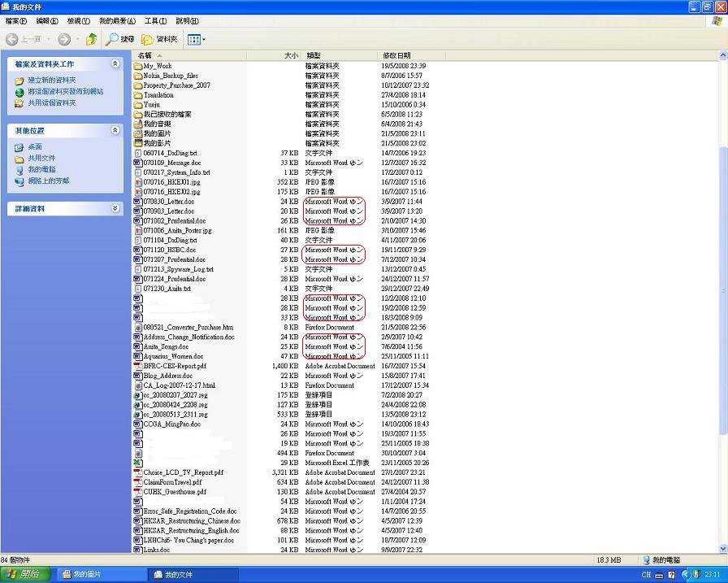
Task: Select file Error_Safe_Registration_Code.doc
Action: coord(190,511)
